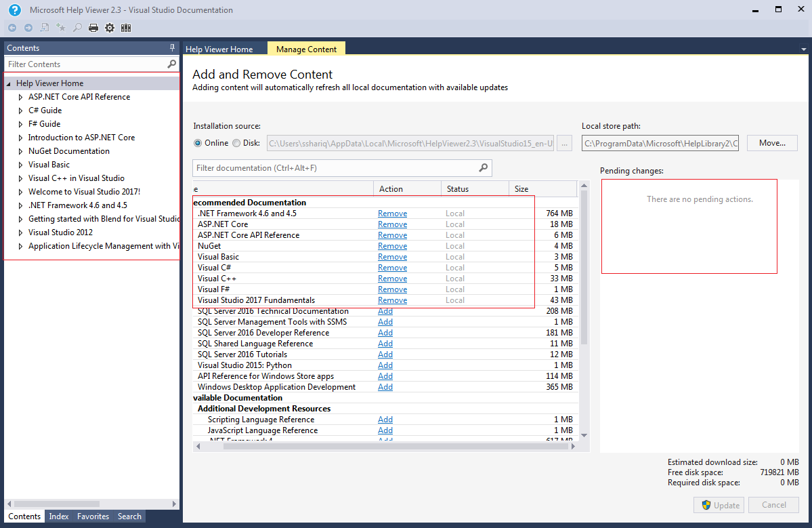This screenshot has width=812, height=528.
Task: Add Windows Desktop Application Development
Action: point(385,387)
